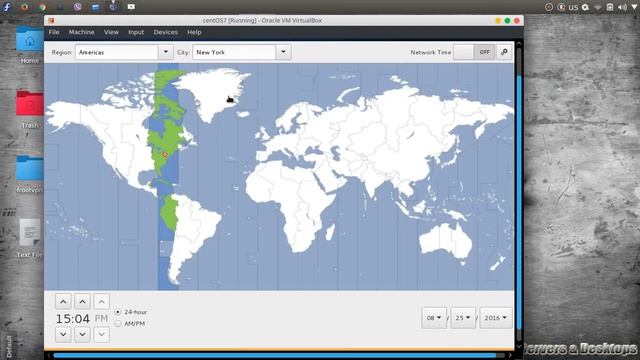Increase hours with first up arrow
This screenshot has height=360, width=640.
tap(63, 302)
